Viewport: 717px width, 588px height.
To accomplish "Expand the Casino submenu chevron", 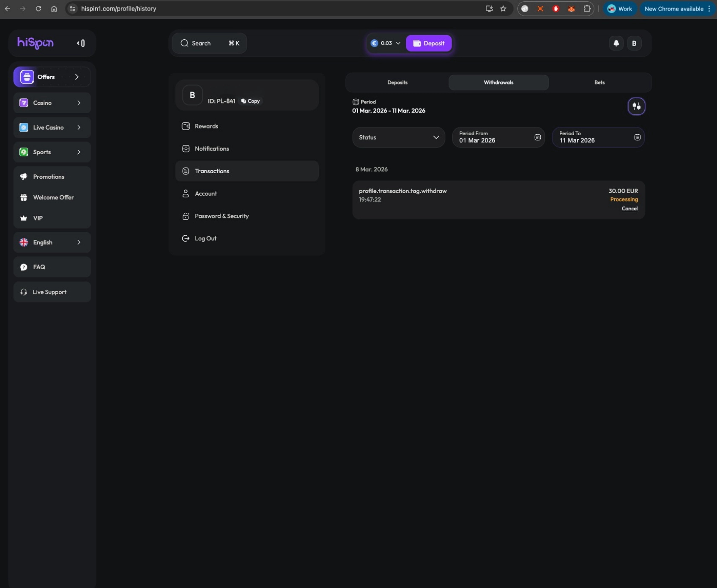I will coord(79,103).
